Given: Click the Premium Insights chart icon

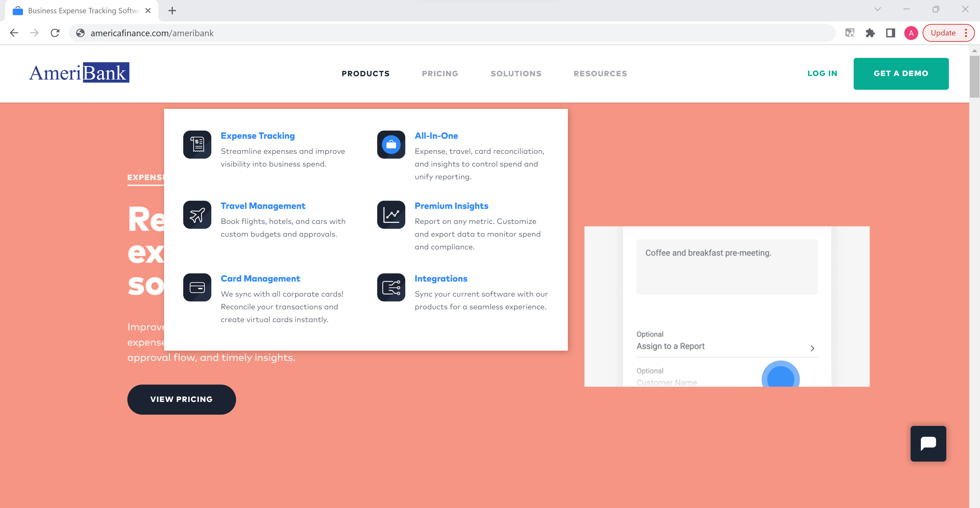Looking at the screenshot, I should [x=391, y=215].
